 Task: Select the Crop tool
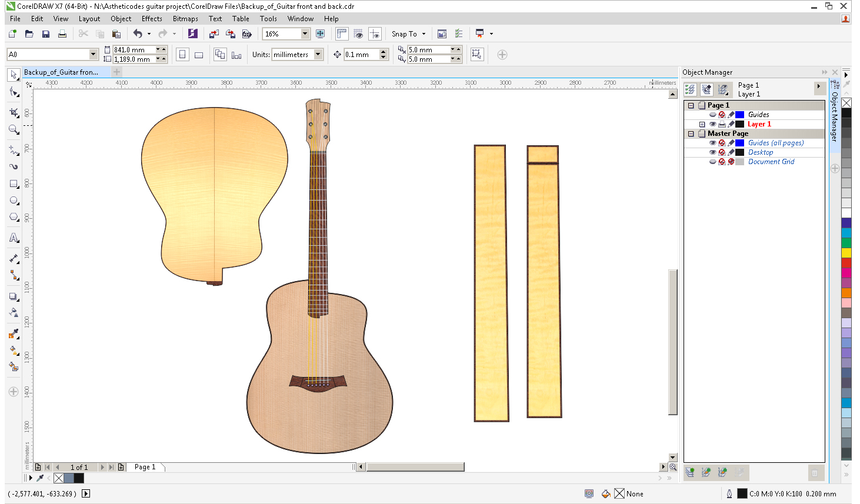[14, 112]
